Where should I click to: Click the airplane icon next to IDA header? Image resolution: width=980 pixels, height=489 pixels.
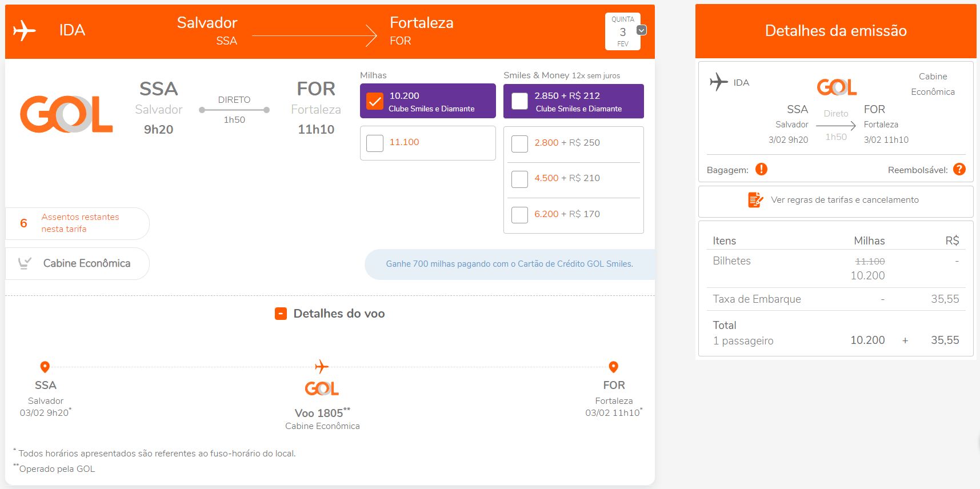[24, 30]
